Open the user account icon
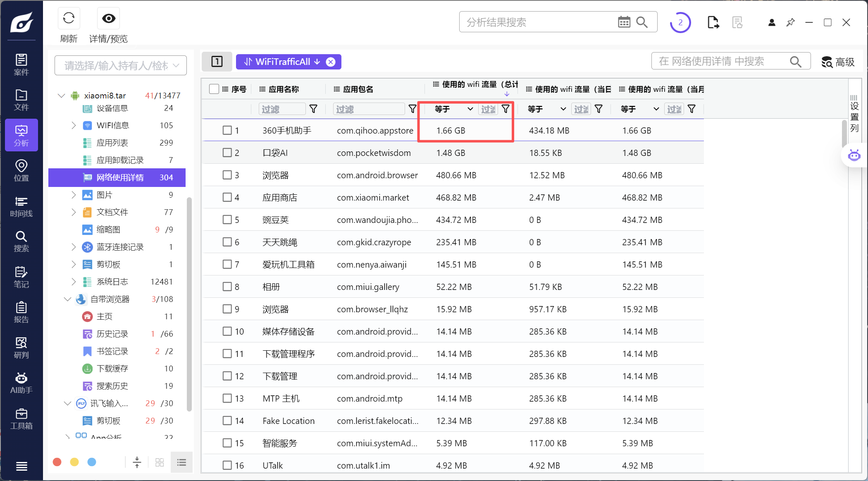The height and width of the screenshot is (481, 868). (x=771, y=22)
